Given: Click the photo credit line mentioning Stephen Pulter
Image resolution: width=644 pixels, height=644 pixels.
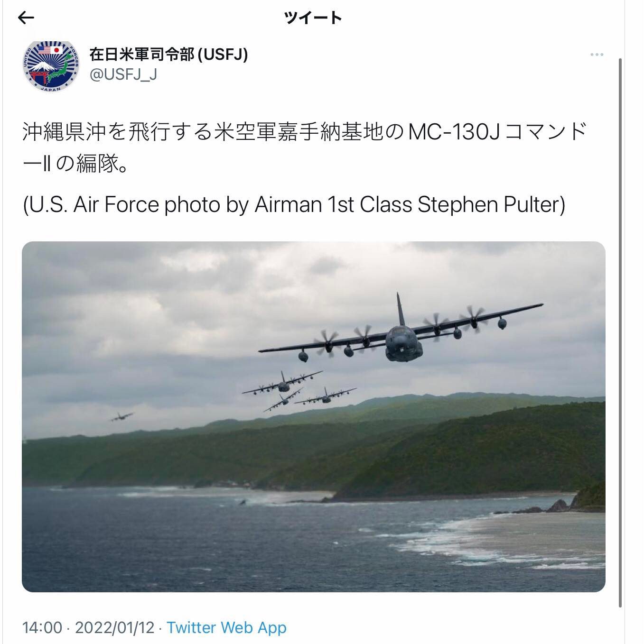Looking at the screenshot, I should [x=294, y=204].
